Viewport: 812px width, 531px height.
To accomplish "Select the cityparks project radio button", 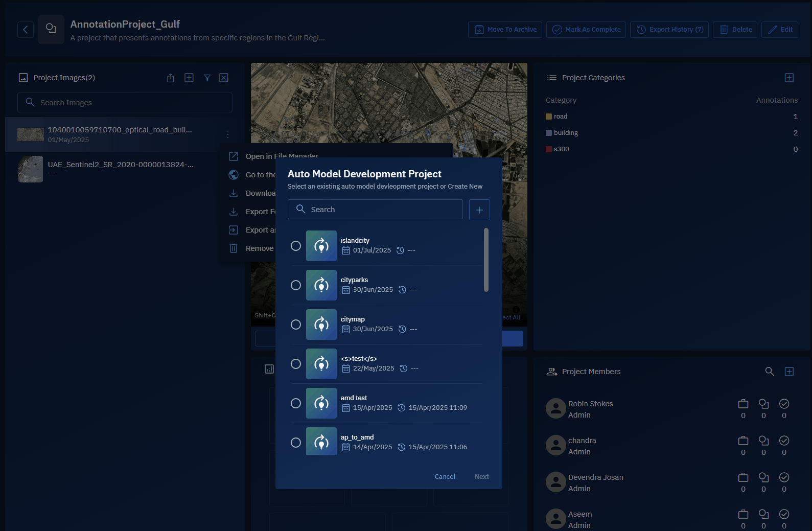I will click(296, 285).
